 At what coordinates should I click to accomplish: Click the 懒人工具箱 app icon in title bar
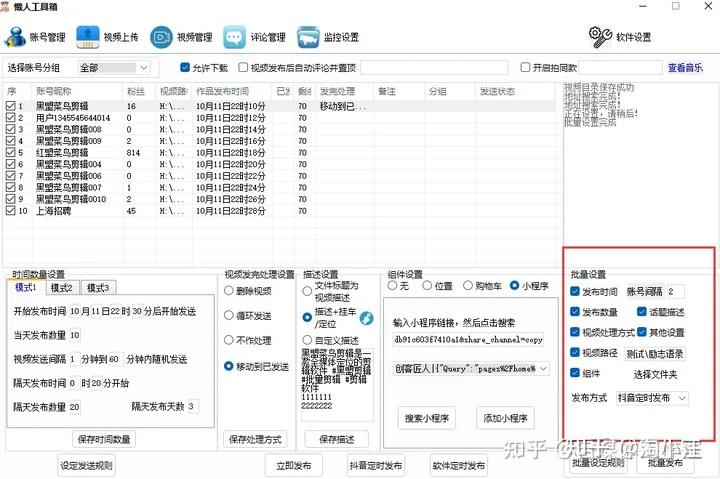[x=5, y=6]
